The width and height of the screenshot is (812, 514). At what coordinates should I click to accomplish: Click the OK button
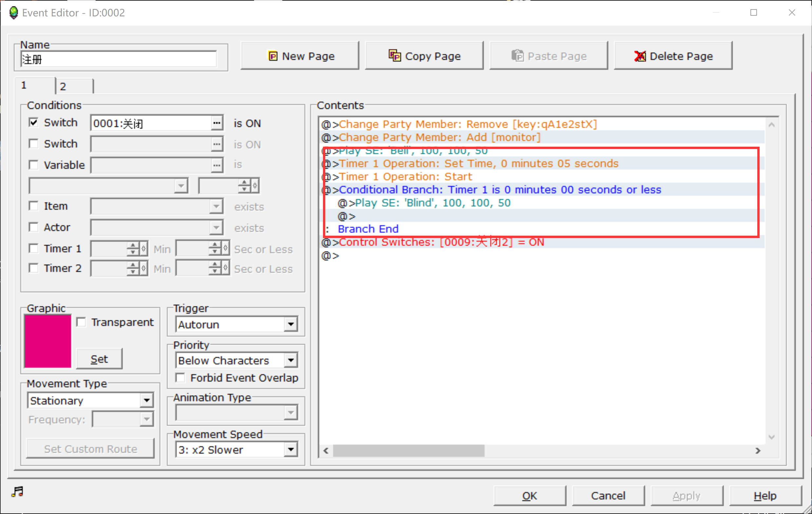[x=529, y=495]
